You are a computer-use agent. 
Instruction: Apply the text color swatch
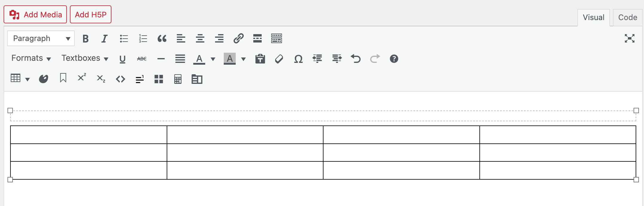pos(199,59)
